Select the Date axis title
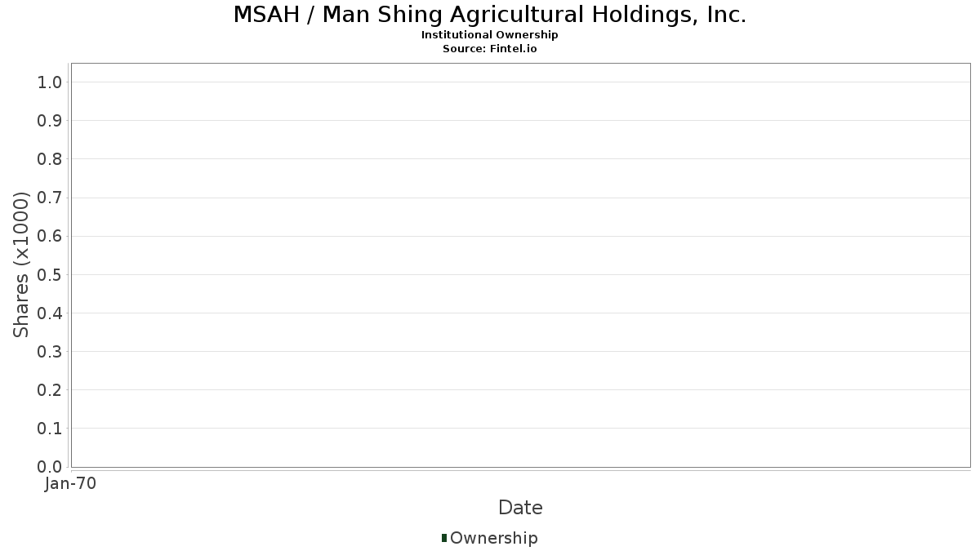This screenshot has height=551, width=980. click(520, 508)
